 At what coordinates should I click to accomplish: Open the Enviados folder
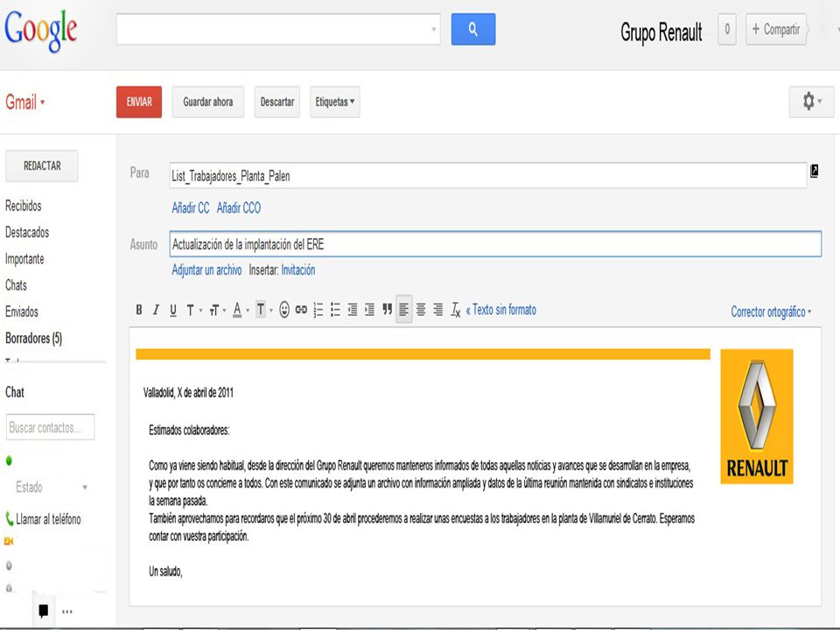pyautogui.click(x=22, y=311)
